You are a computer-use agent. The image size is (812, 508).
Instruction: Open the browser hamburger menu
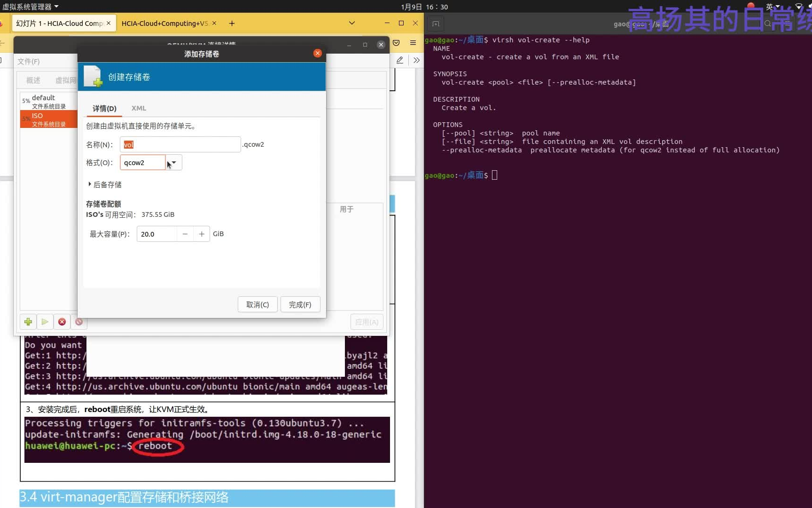[x=413, y=43]
